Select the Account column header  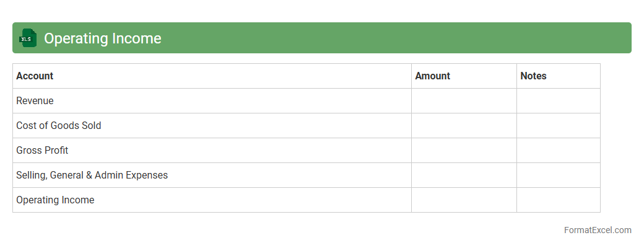coord(35,76)
